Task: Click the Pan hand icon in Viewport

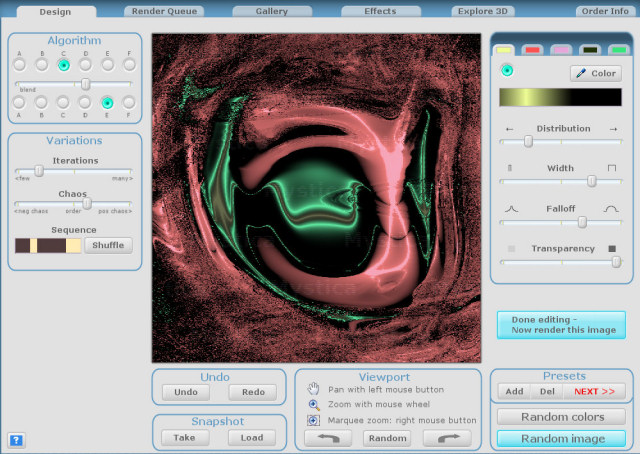Action: click(x=313, y=389)
